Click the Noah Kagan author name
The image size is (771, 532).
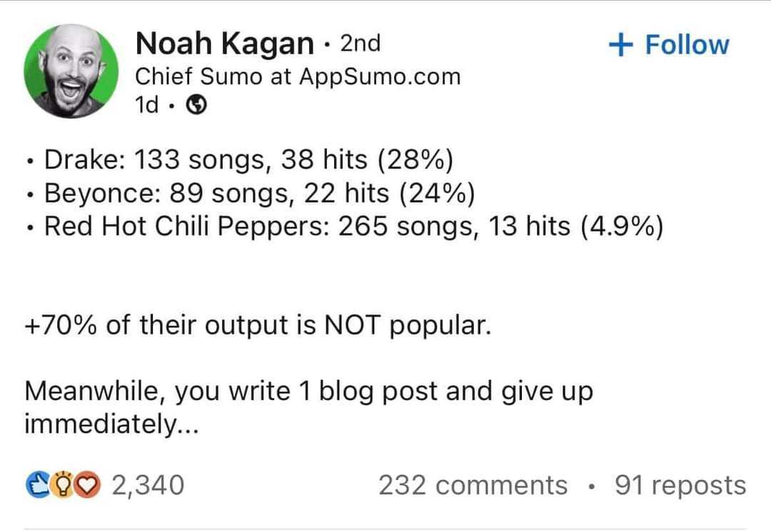click(x=224, y=44)
